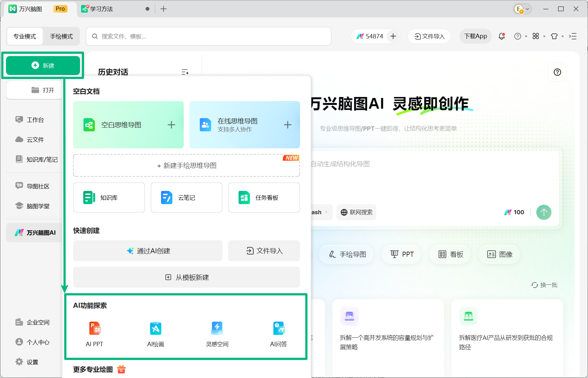
Task: Send prompt with green arrow button
Action: (x=544, y=212)
